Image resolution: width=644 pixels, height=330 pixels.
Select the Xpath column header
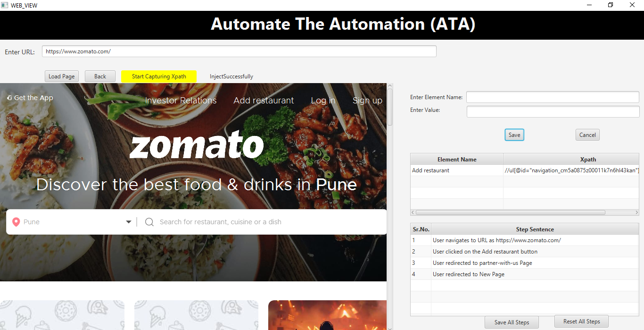[571, 159]
